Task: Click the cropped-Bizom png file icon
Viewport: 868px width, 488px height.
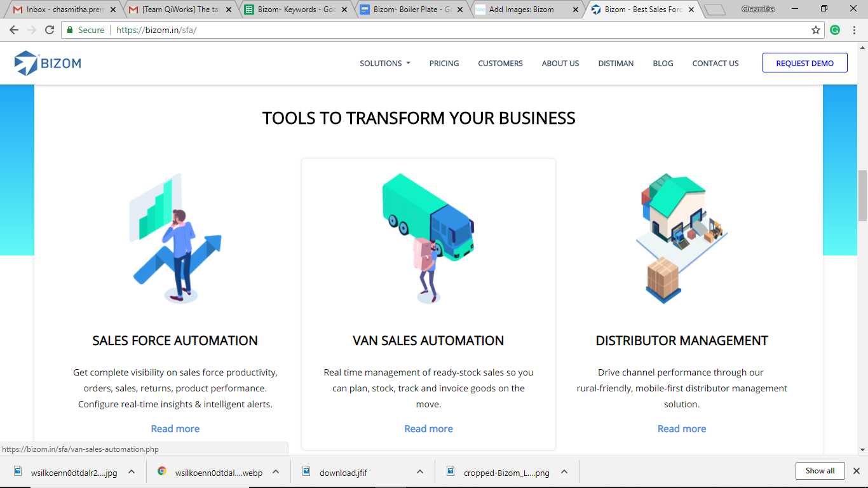Action: click(451, 471)
